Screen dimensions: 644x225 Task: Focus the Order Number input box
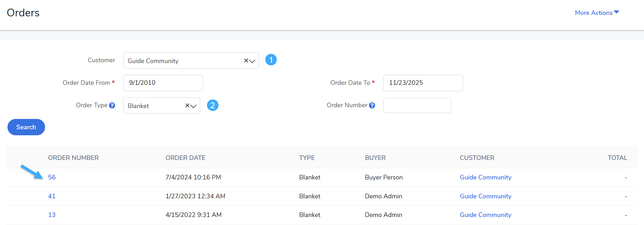(417, 105)
